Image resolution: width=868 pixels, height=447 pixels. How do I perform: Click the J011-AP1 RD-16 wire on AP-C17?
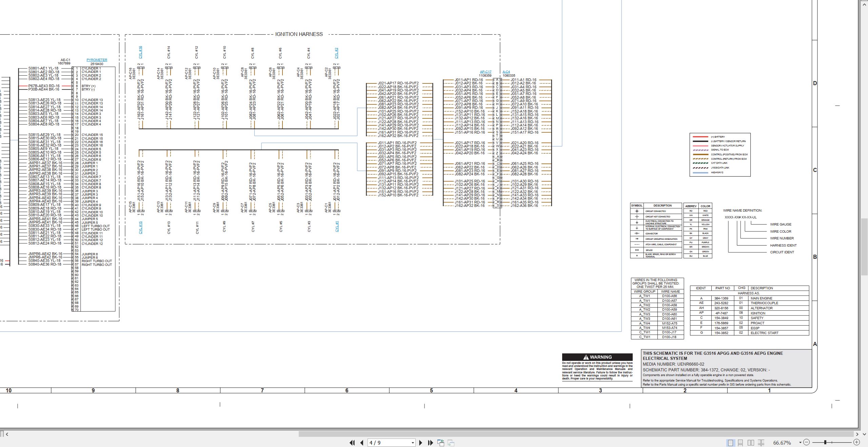click(469, 80)
